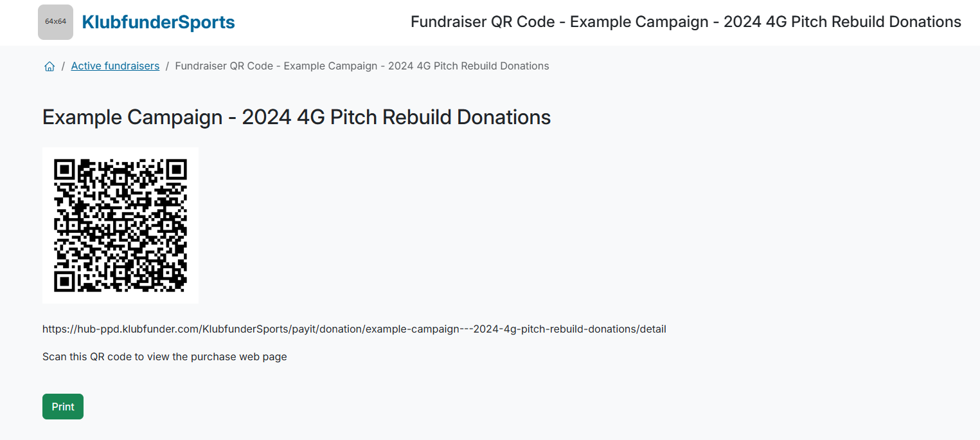Go to Active fundraisers breadcrumb link

click(x=115, y=66)
